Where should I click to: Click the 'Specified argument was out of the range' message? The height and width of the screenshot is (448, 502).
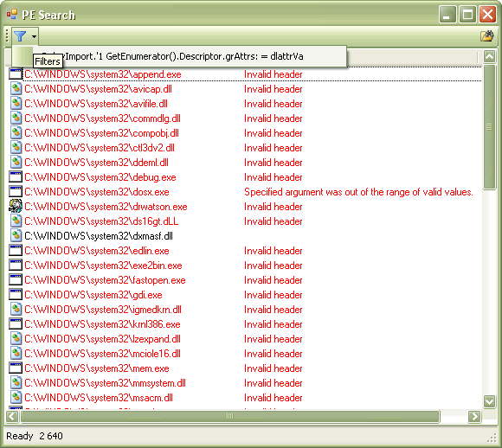coord(358,192)
